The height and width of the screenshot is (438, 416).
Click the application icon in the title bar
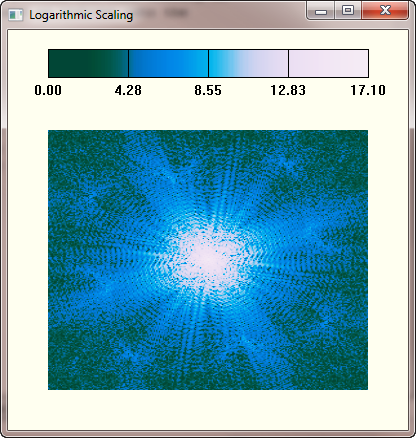tap(15, 15)
